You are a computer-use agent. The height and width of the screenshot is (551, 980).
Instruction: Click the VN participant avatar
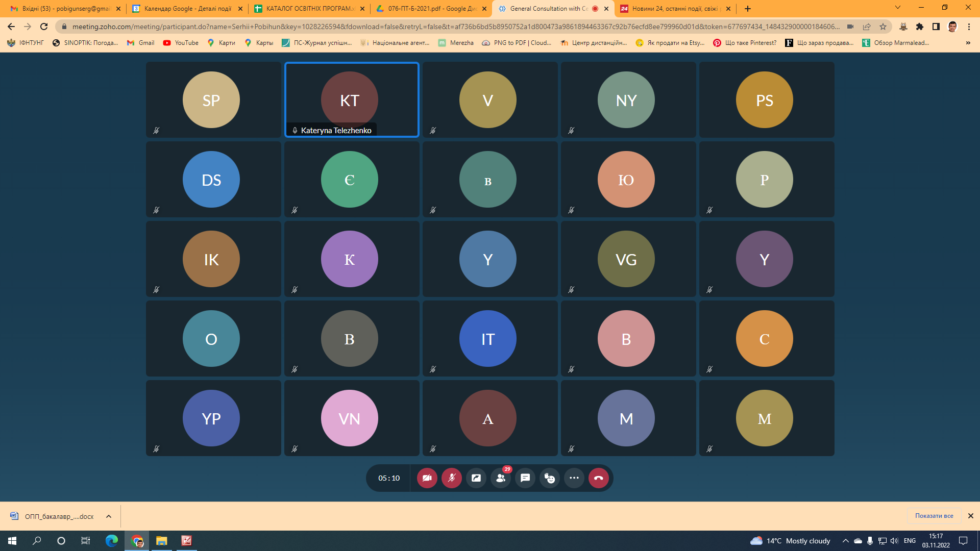[x=350, y=418]
